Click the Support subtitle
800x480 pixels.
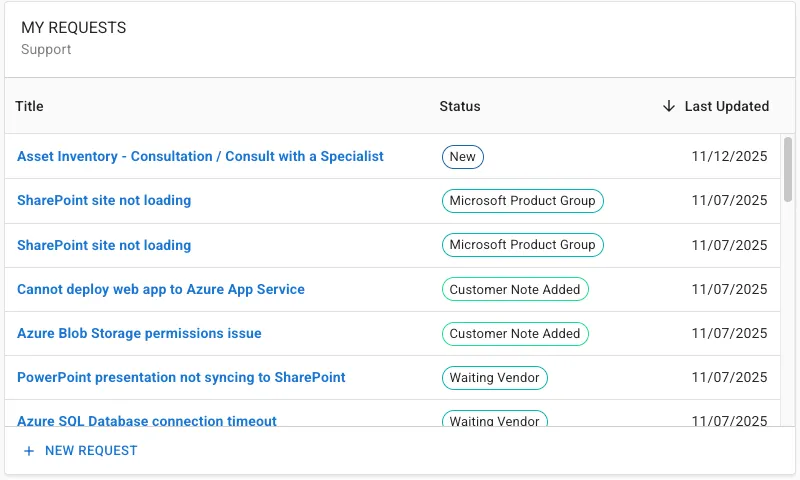(46, 49)
